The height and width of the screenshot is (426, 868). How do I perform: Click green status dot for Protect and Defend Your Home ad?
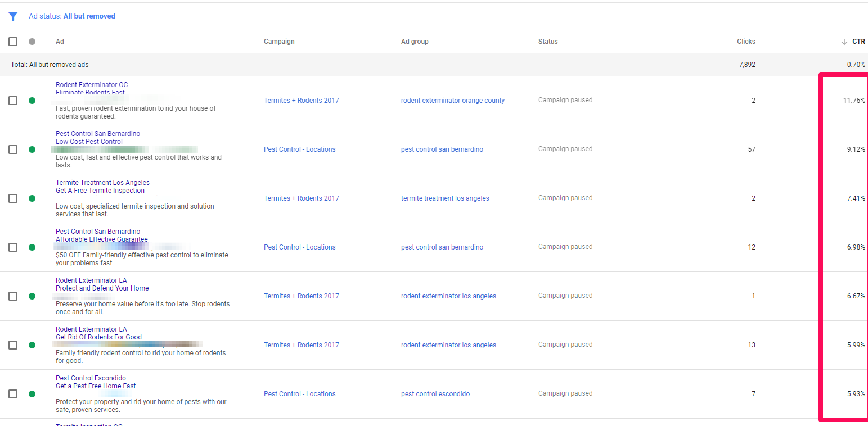point(32,296)
